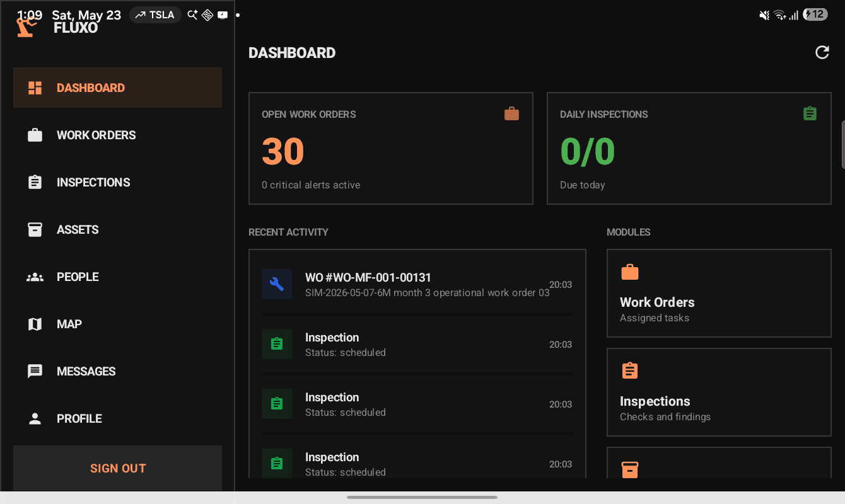Open the Daily Inspections summary card
The width and height of the screenshot is (845, 504).
(689, 149)
